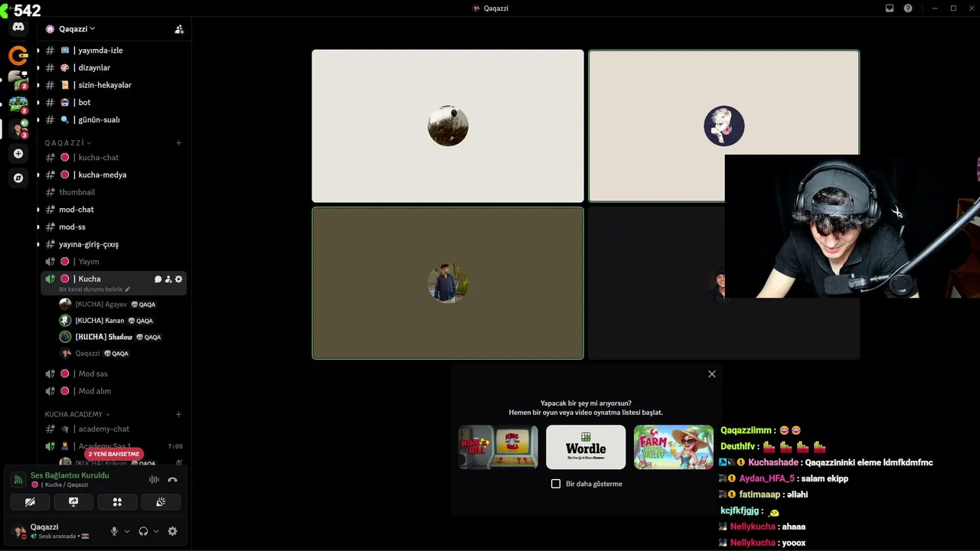
Task: Collapse the QAQAZZI category
Action: click(67, 142)
